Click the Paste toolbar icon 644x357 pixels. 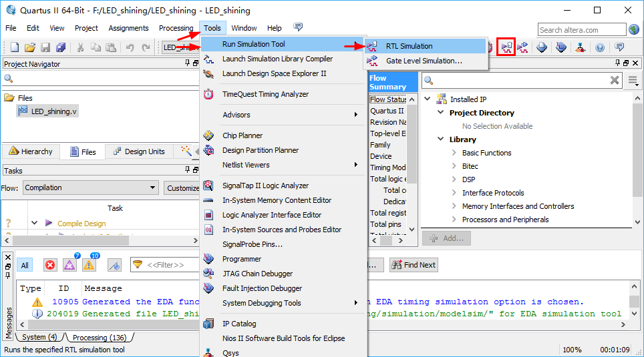click(111, 47)
